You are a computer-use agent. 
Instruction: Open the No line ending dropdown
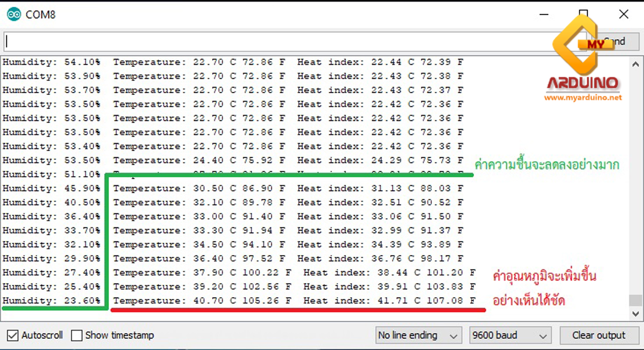point(417,335)
